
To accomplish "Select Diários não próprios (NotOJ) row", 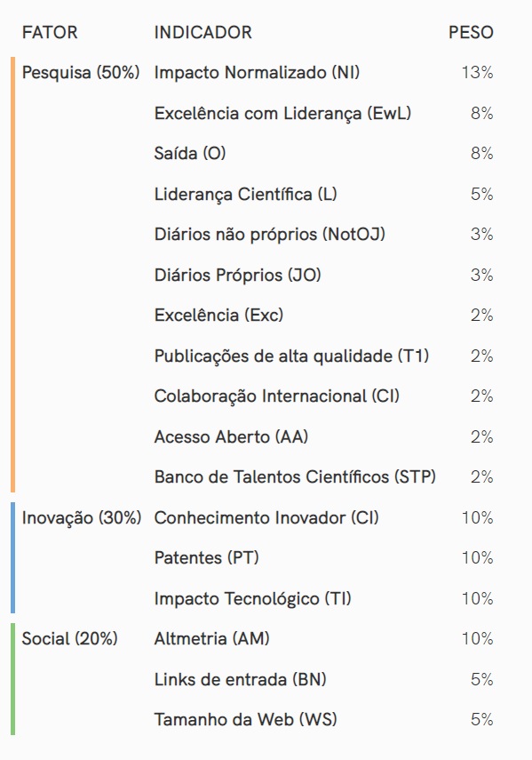I will [x=324, y=235].
